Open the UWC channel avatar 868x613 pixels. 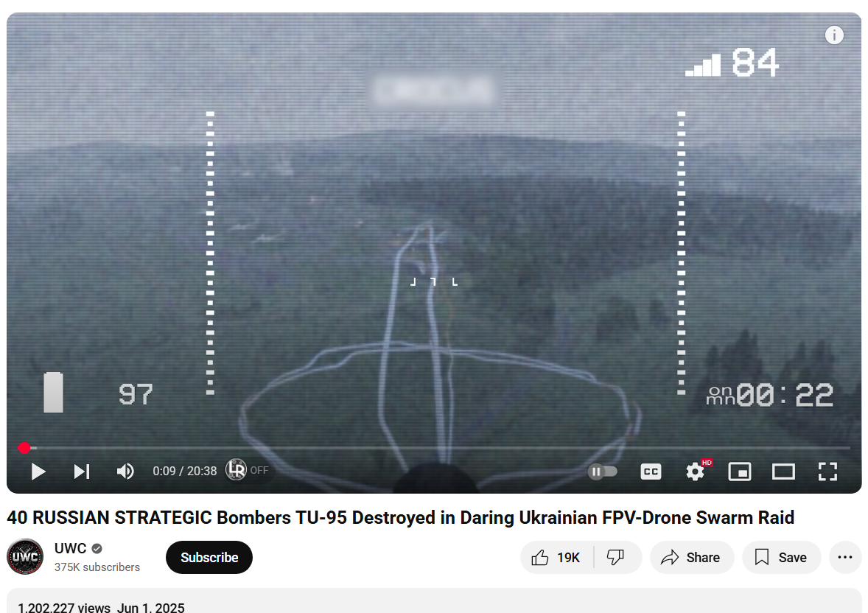[x=25, y=556]
